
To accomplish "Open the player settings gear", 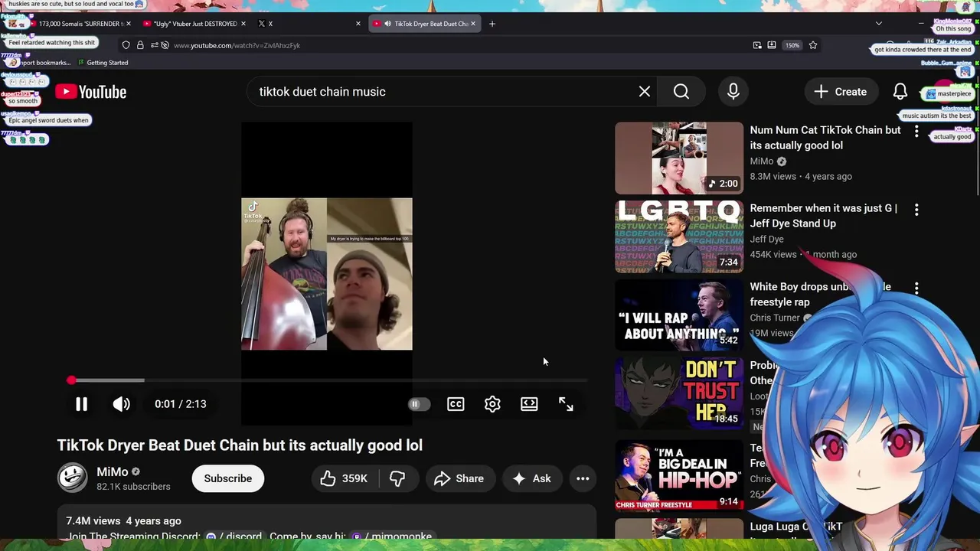I will [492, 404].
